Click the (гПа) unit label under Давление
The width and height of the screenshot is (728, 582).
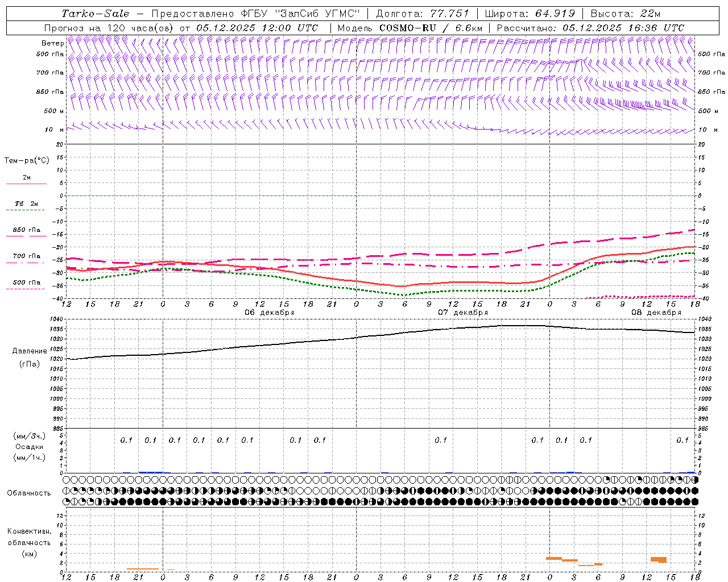tap(30, 364)
